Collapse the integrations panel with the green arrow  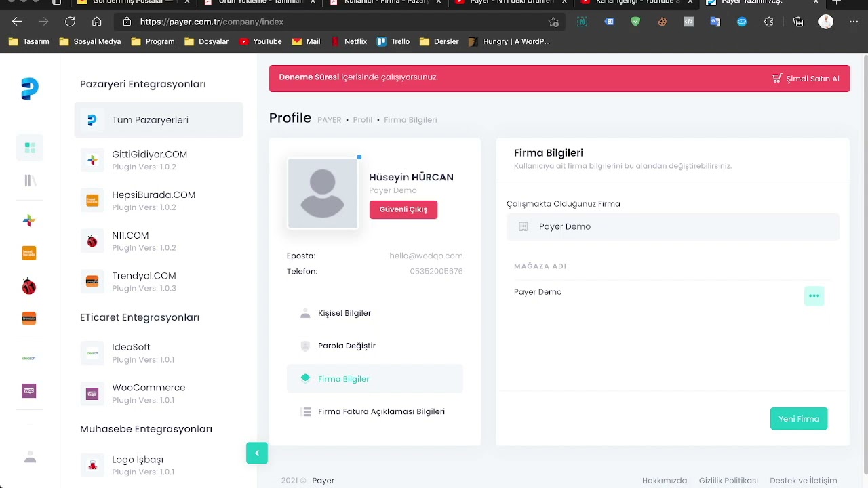[257, 453]
